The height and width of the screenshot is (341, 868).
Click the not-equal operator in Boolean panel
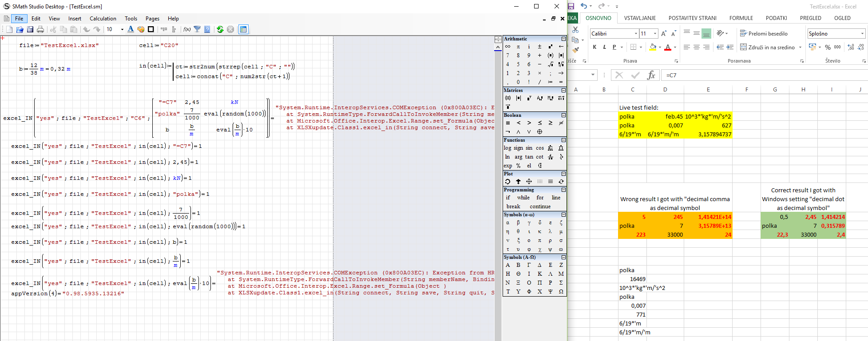point(561,123)
